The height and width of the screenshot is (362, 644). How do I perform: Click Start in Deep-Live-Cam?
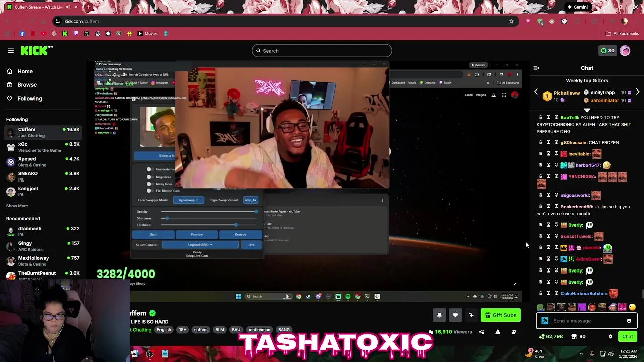[153, 235]
